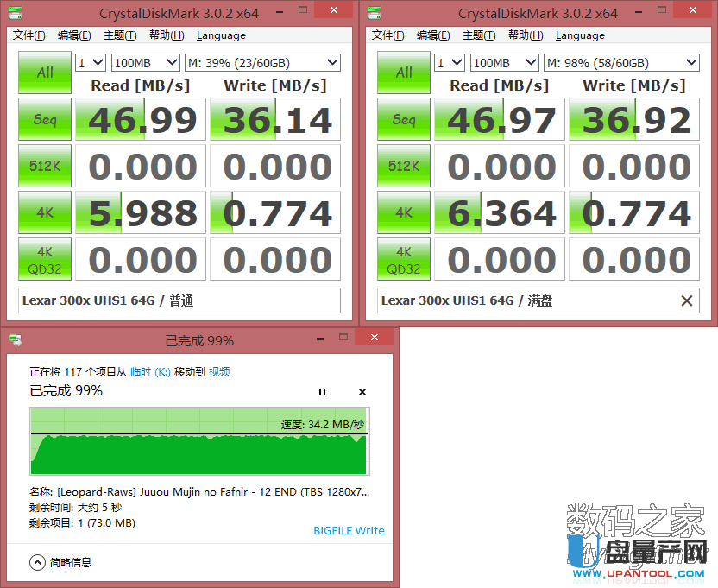This screenshot has width=718, height=588.
Task: Click the All button in left CrystalDiskMark
Action: (x=45, y=73)
